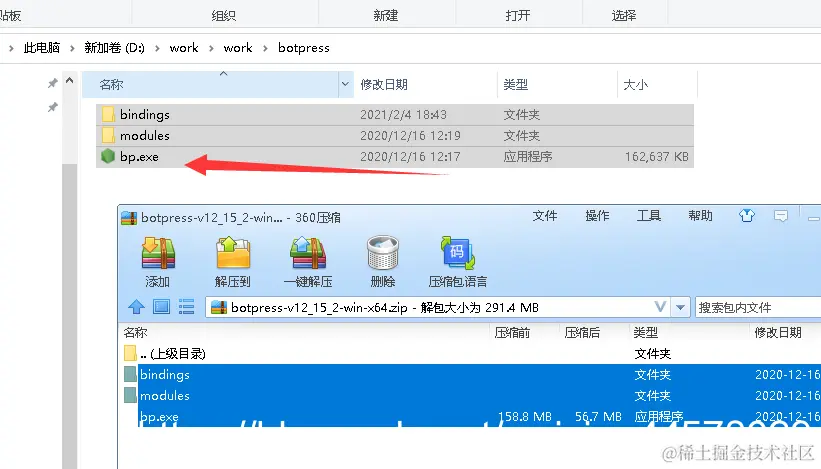The height and width of the screenshot is (469, 821).
Task: Click the lower pin icon in navigation pane
Action: tap(52, 107)
